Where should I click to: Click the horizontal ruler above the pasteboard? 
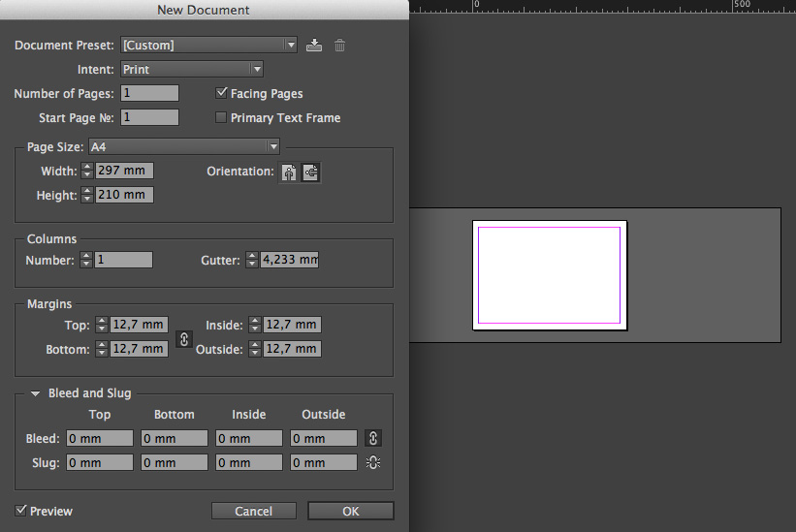click(x=603, y=6)
